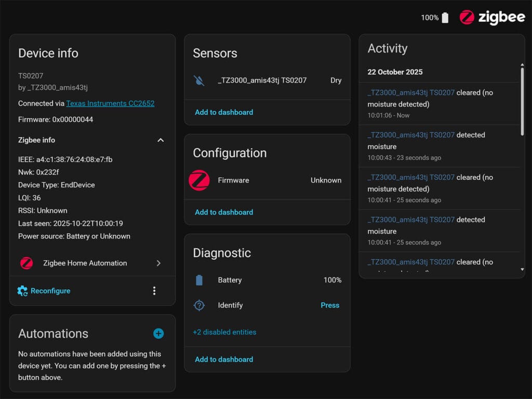Add Sensors card to dashboard
532x399 pixels.
coord(224,112)
